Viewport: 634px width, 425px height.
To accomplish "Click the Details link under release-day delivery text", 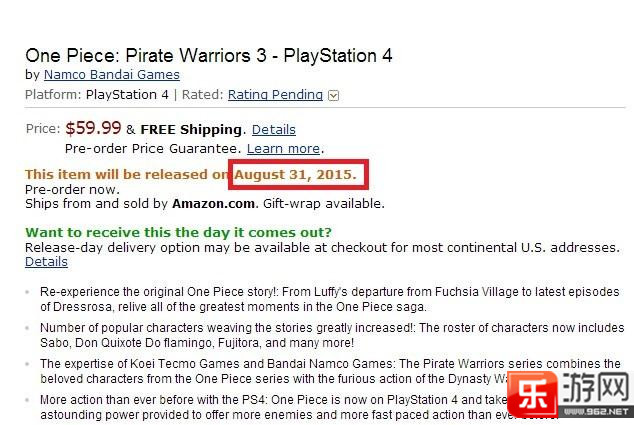I will 46,262.
